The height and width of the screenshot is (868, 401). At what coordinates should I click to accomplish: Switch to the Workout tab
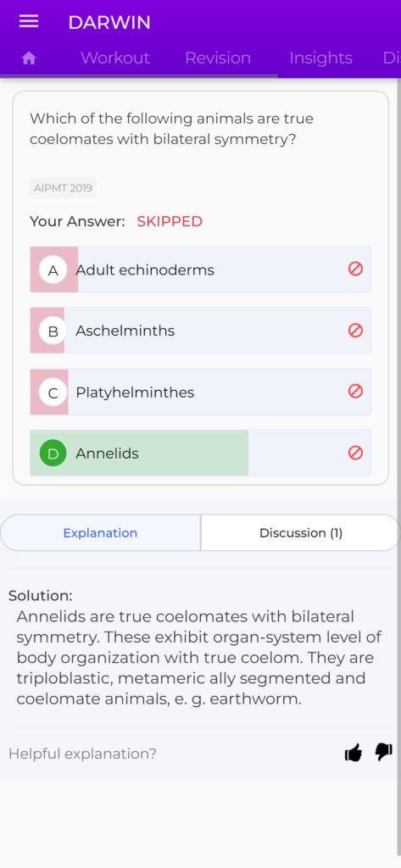[115, 58]
